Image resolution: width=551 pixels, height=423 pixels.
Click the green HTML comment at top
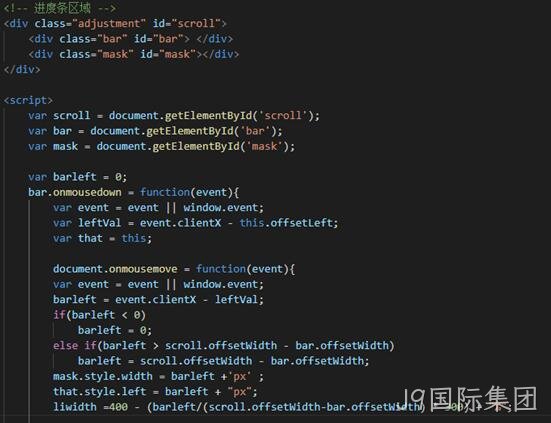60,8
